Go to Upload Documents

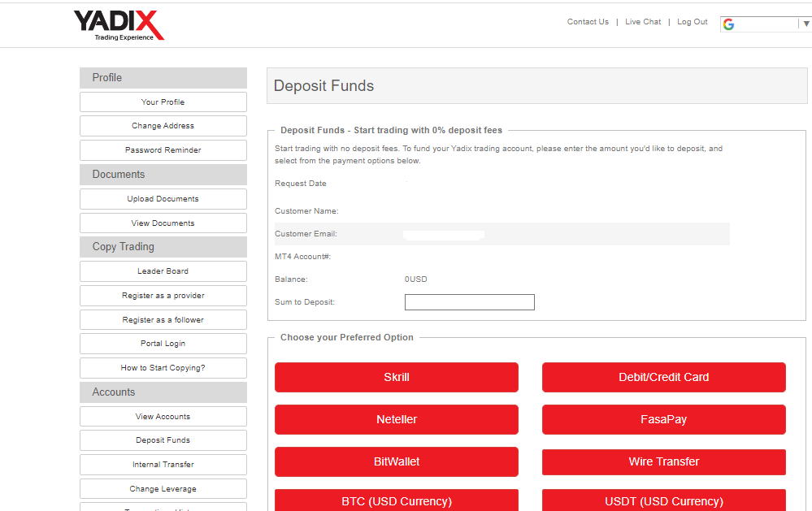coord(163,199)
